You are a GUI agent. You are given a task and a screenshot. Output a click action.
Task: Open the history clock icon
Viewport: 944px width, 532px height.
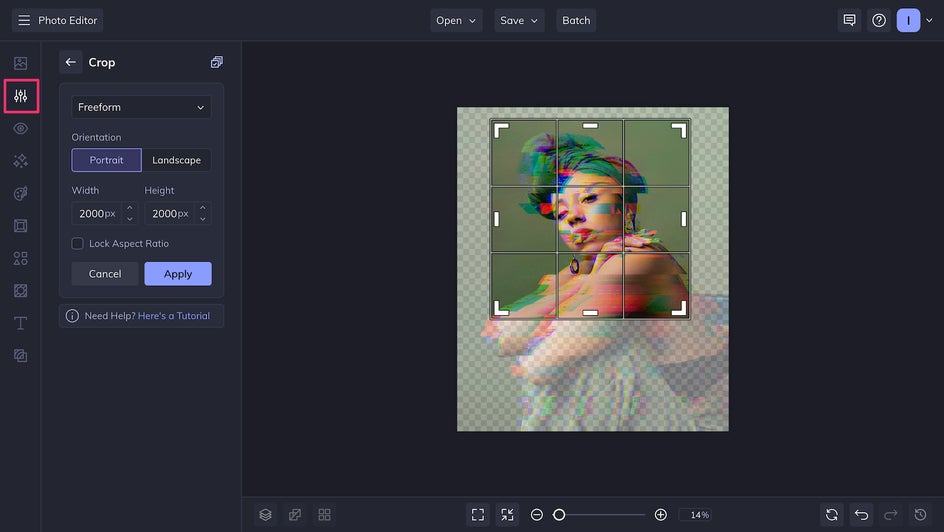(x=921, y=515)
